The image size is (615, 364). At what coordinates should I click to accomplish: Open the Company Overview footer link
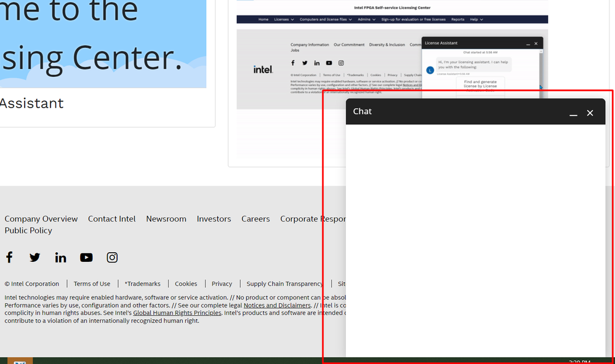pyautogui.click(x=41, y=219)
